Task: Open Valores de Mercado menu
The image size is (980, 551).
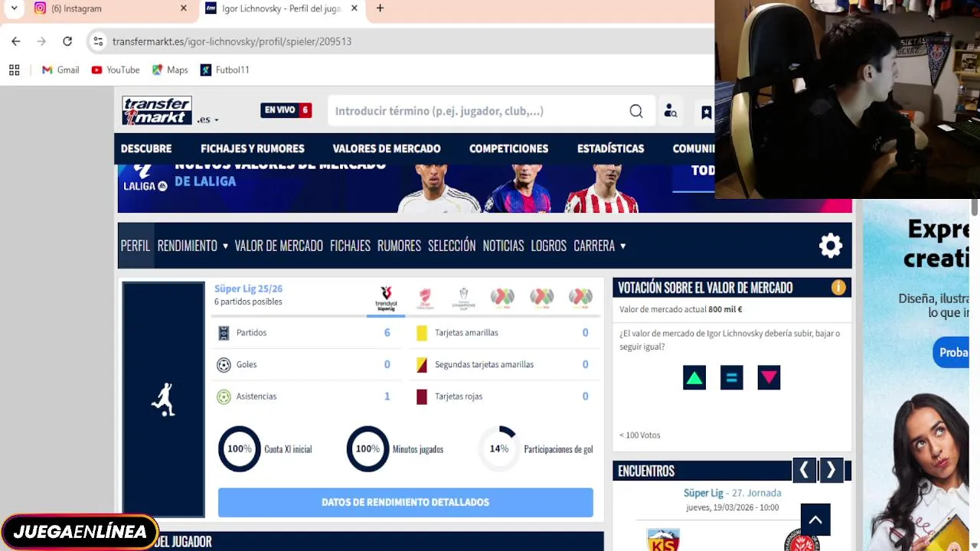Action: pyautogui.click(x=387, y=148)
